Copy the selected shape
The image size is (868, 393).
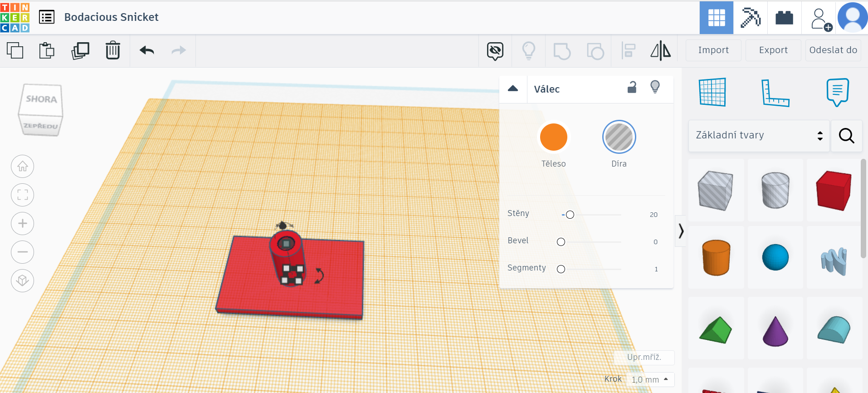point(15,50)
